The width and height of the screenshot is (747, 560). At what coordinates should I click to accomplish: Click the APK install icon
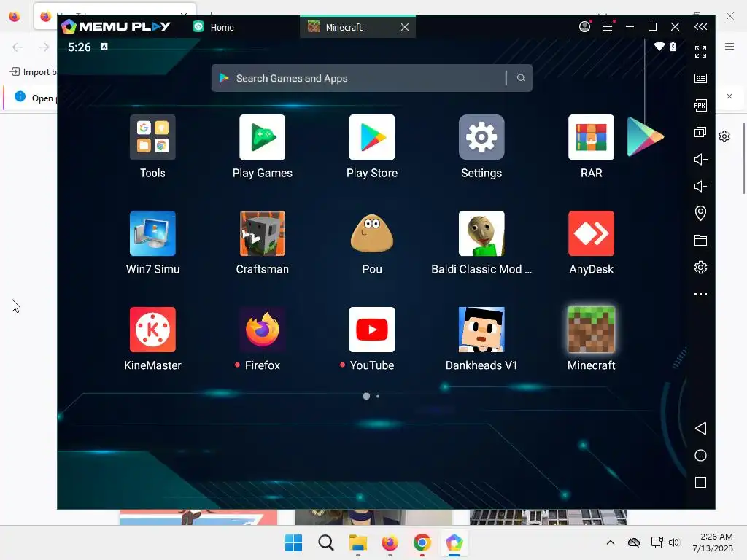click(x=700, y=105)
